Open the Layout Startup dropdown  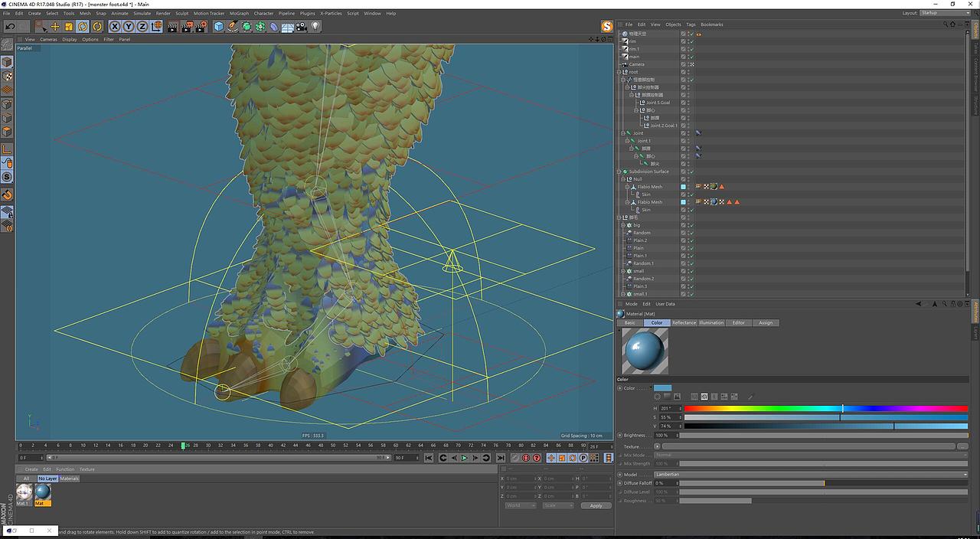(x=944, y=13)
